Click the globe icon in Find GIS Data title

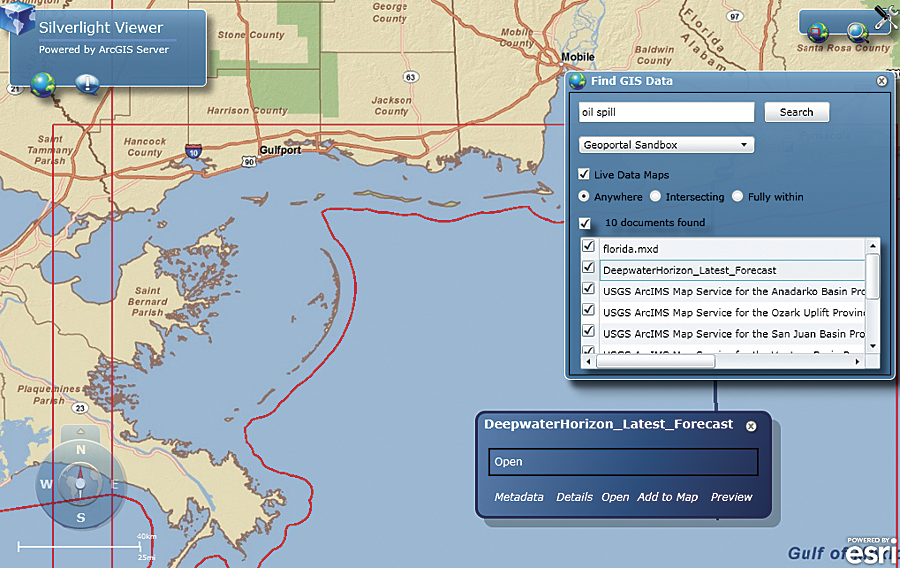click(577, 81)
